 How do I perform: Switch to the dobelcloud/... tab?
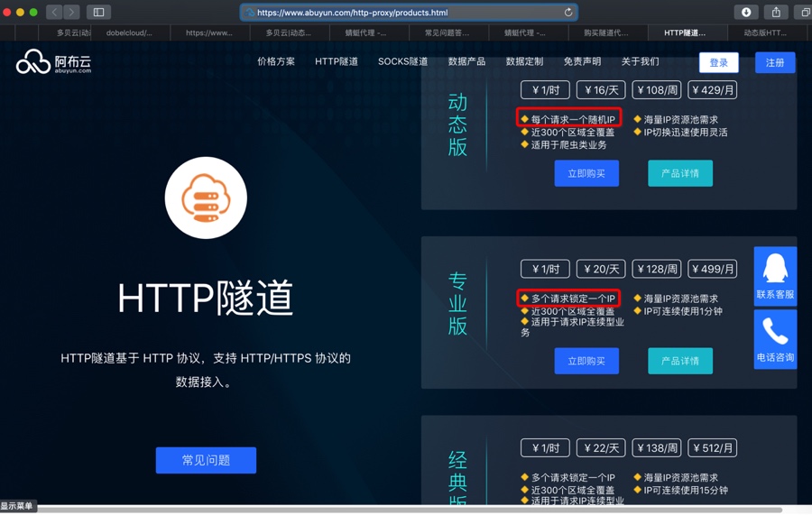[129, 32]
